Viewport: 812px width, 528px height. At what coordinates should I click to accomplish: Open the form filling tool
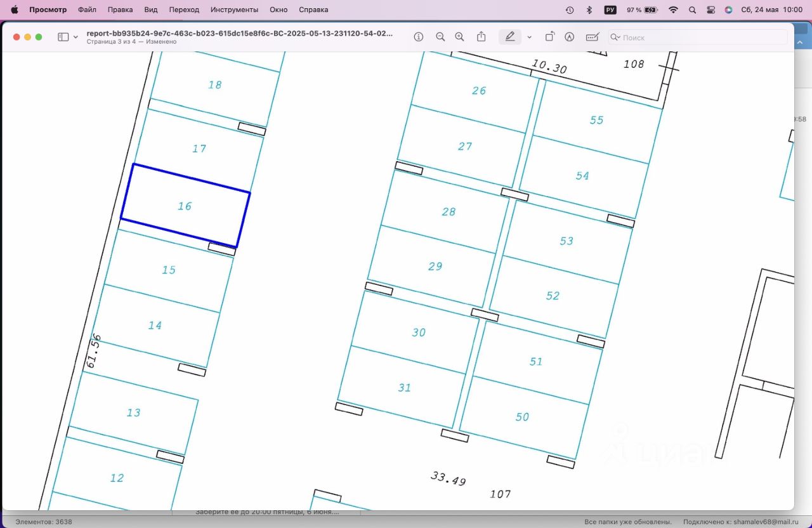593,37
